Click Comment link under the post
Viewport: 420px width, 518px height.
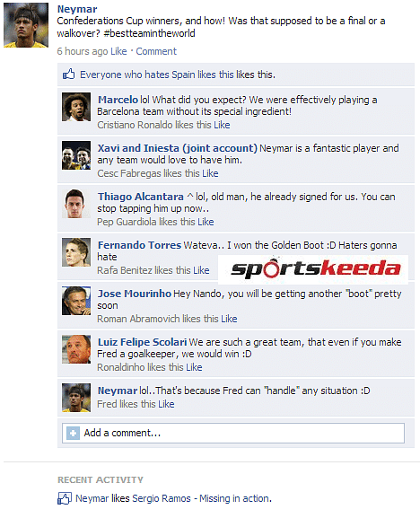point(156,51)
